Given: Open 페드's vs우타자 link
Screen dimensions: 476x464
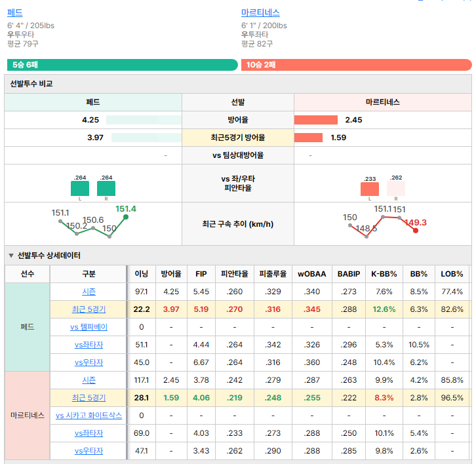Looking at the screenshot, I should pos(89,362).
